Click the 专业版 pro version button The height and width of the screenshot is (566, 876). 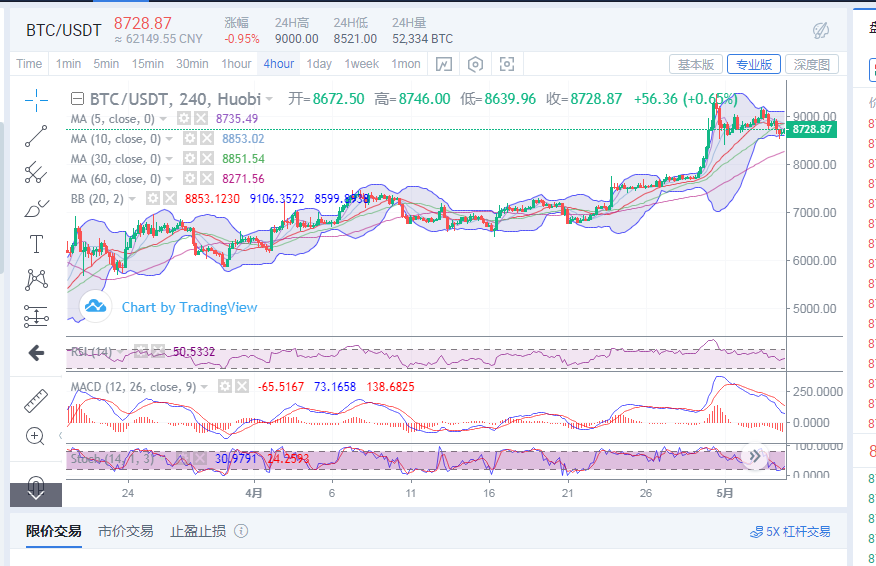754,65
